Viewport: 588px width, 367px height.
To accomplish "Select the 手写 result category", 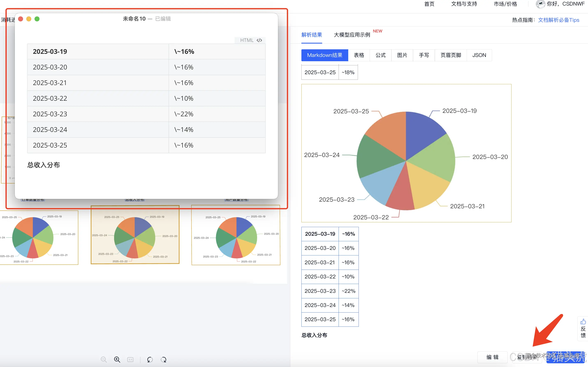I will 424,55.
